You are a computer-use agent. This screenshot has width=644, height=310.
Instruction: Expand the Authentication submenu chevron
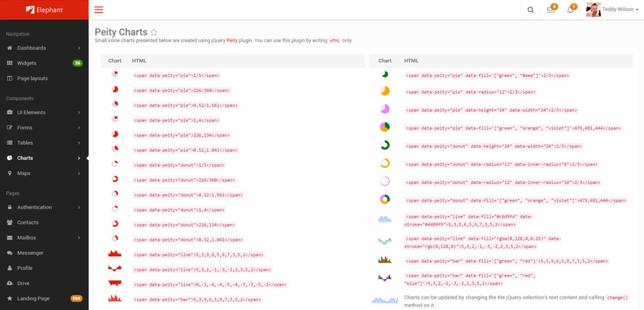79,207
